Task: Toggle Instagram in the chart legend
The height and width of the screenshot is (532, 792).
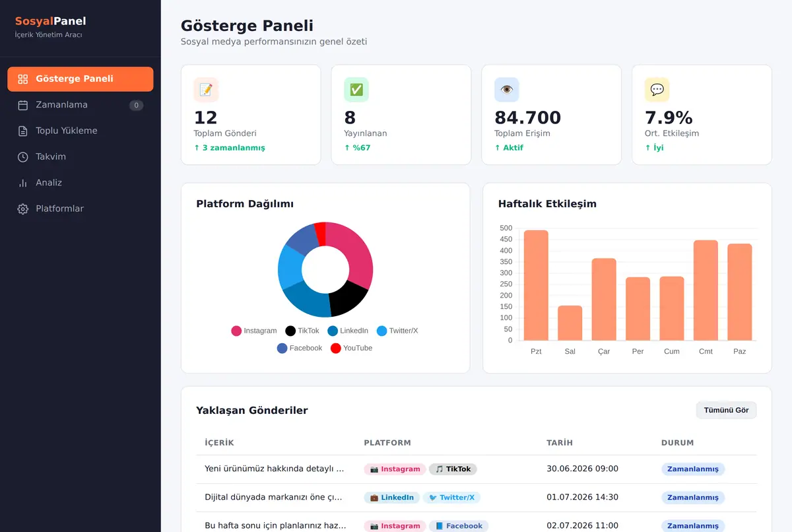Action: tap(254, 331)
